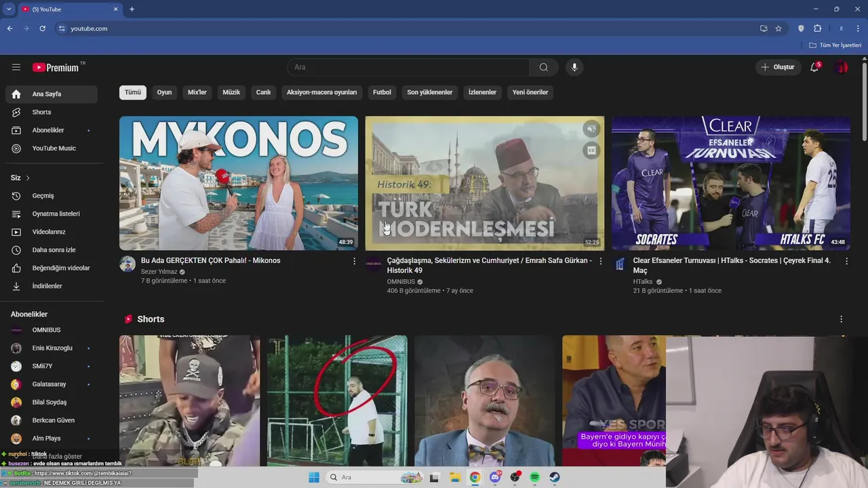Select the Futbol filter chip
The height and width of the screenshot is (488, 868).
pos(382,92)
